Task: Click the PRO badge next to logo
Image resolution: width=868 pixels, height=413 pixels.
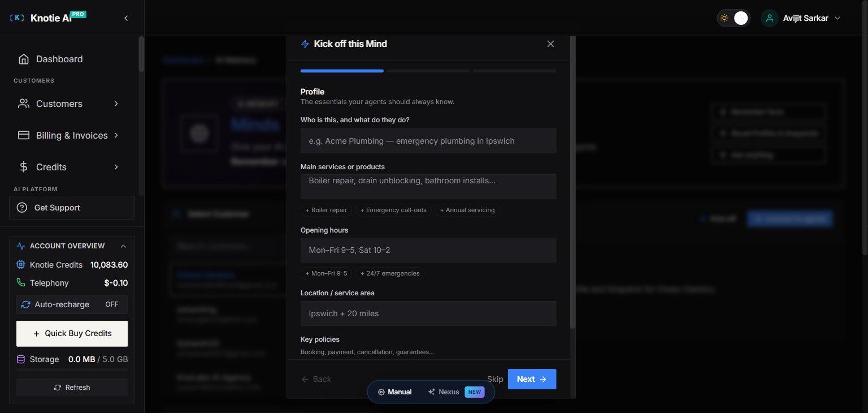Action: pos(79,14)
